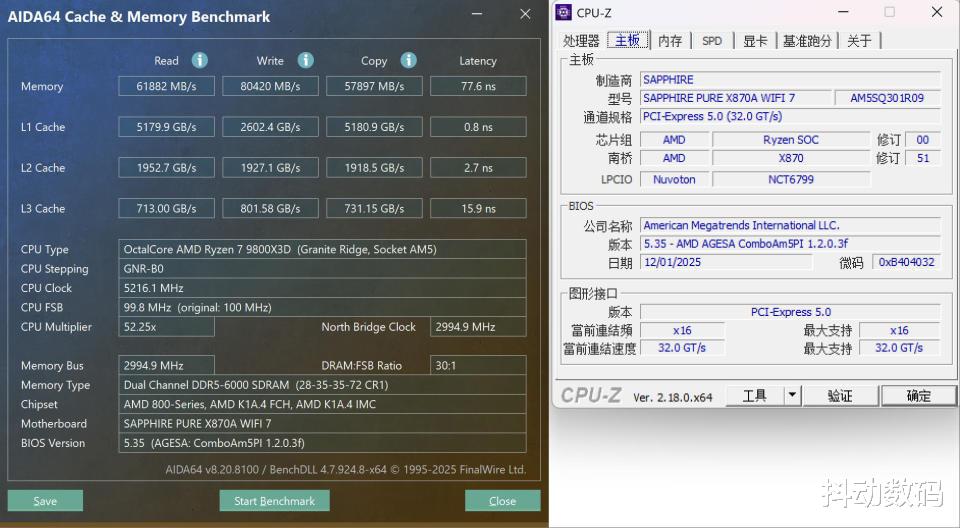Click the AIDA64 BIOS Version 5.35 field
The image size is (960, 528).
(322, 443)
